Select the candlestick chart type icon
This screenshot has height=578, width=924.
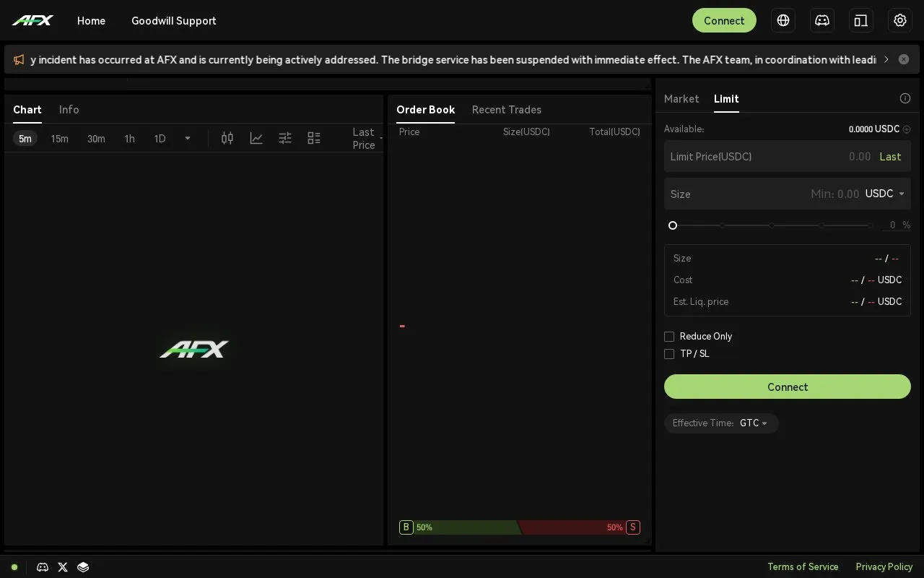227,138
